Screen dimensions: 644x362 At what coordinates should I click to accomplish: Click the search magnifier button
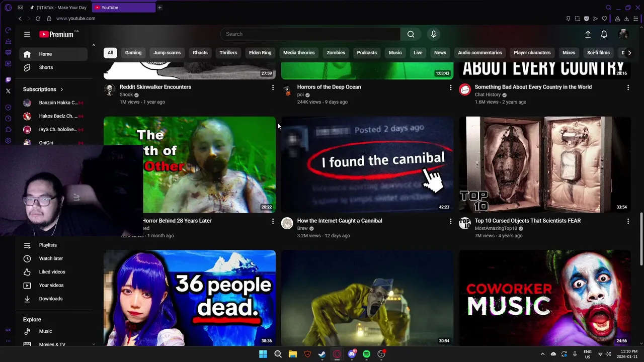tap(411, 34)
